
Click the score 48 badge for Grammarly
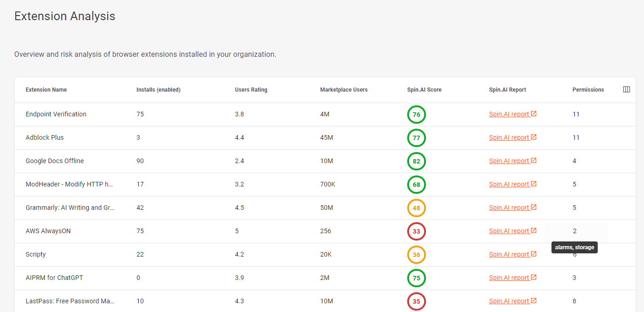click(416, 208)
